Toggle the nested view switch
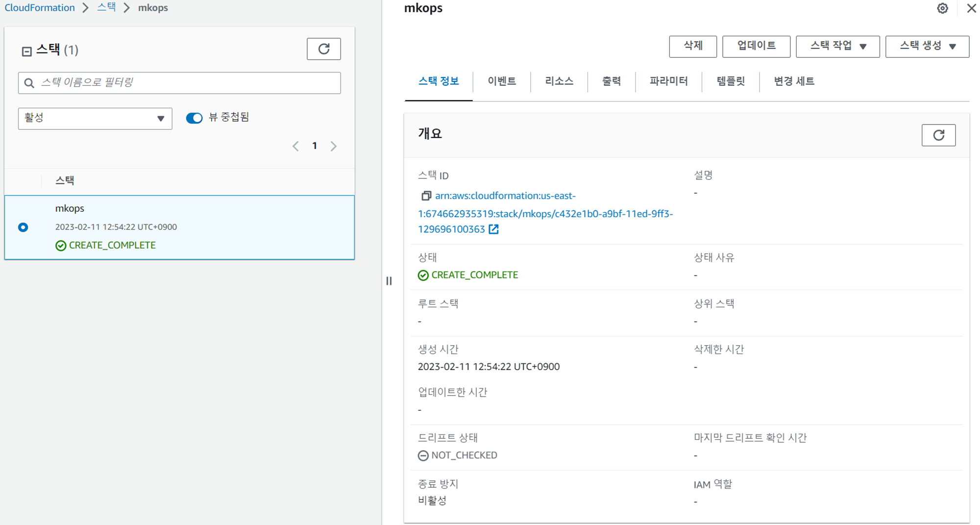The image size is (980, 525). 194,118
